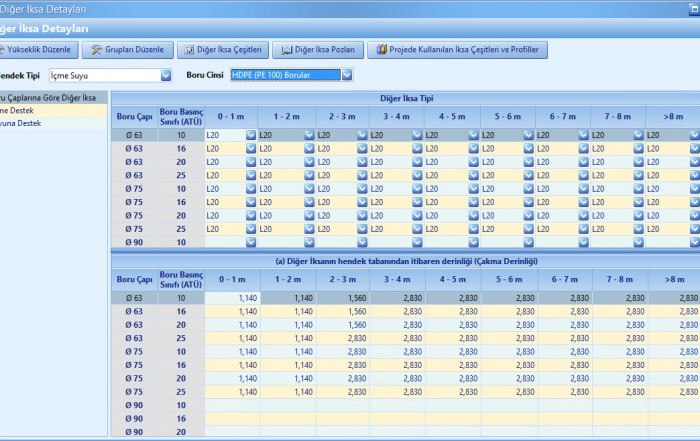700x441 pixels.
Task: Click the 5 - 6 m column header in top table
Action: coord(508,116)
